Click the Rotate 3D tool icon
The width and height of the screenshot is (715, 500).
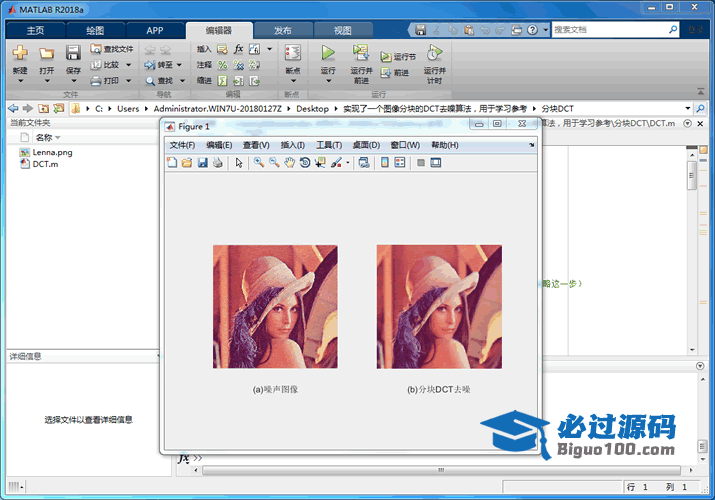coord(304,163)
